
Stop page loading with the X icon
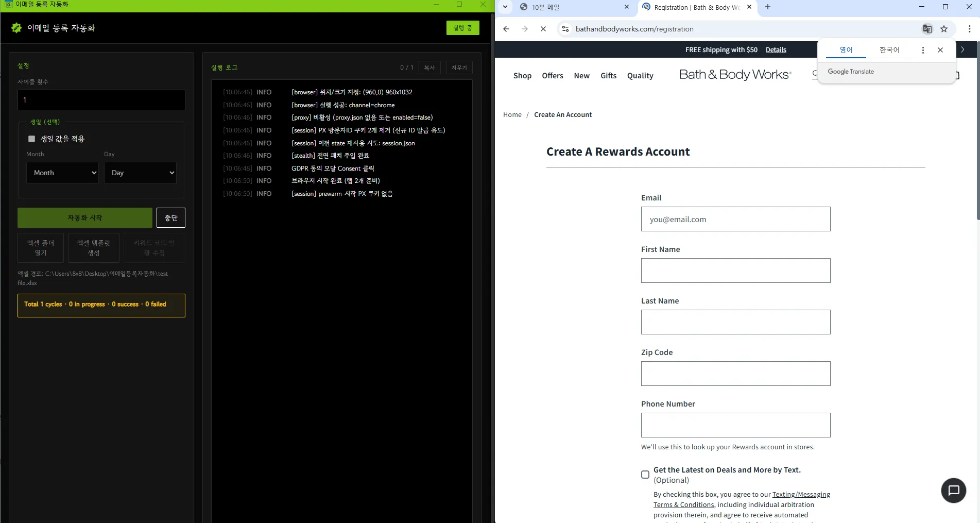pyautogui.click(x=543, y=29)
